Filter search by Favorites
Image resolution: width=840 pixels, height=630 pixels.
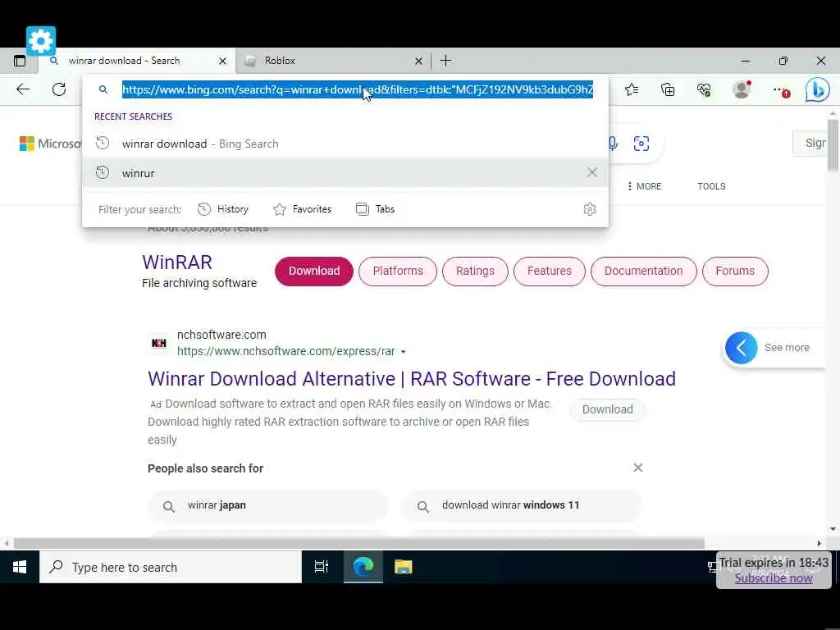coord(302,209)
